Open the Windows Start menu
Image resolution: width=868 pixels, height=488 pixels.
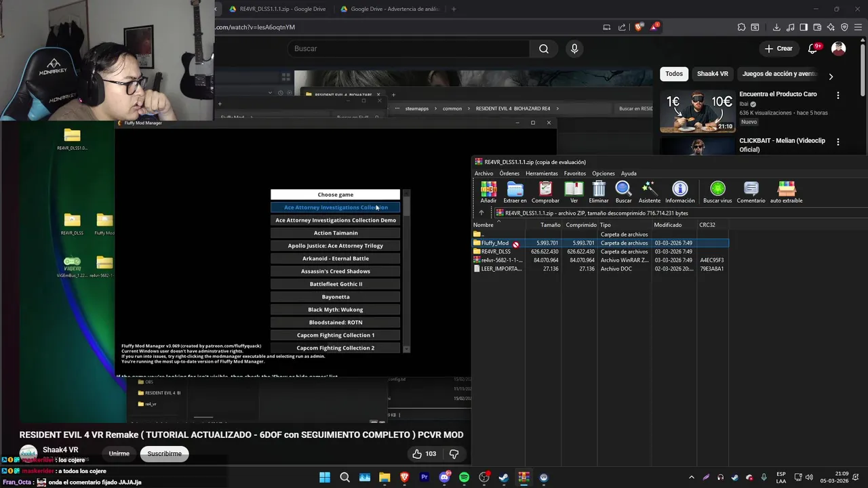(325, 477)
